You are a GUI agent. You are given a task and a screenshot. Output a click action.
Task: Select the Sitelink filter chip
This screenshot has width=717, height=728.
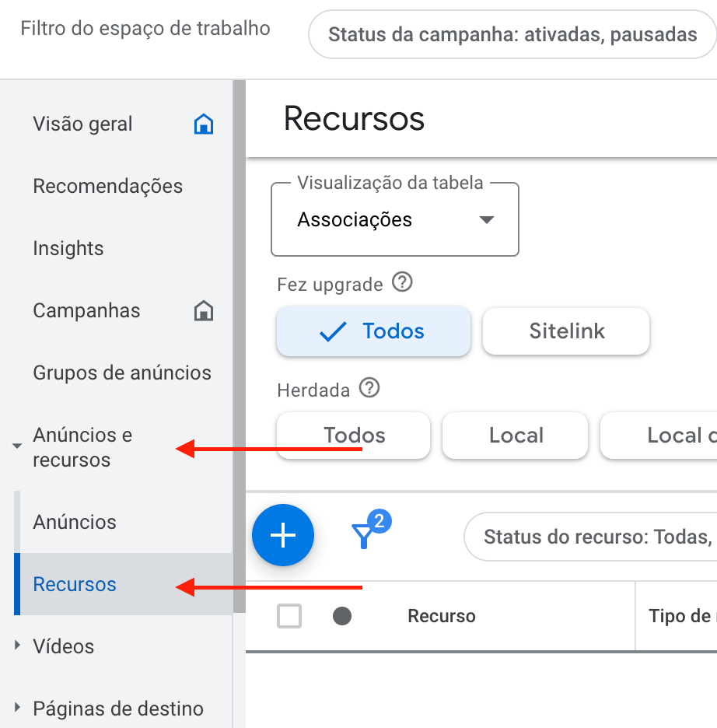(x=566, y=331)
